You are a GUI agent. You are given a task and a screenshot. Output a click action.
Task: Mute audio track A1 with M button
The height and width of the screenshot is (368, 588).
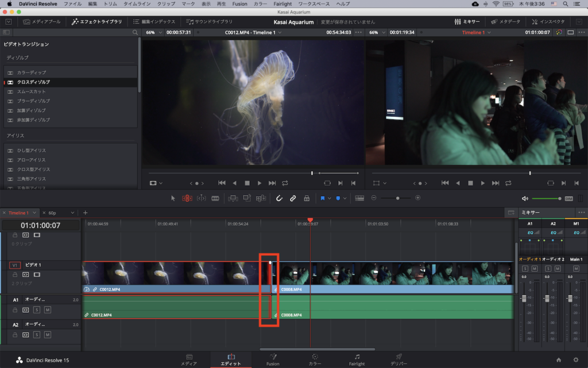48,310
